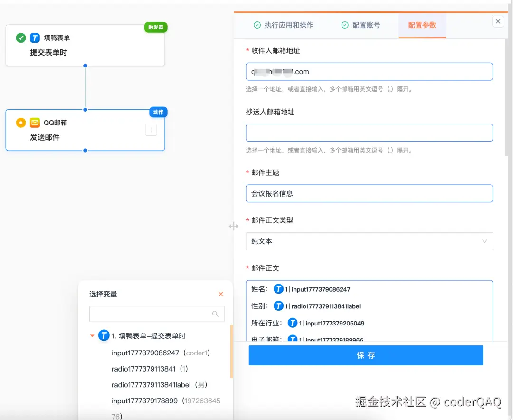Click the 动作 badge on the action node
The image size is (513, 420).
tap(158, 112)
